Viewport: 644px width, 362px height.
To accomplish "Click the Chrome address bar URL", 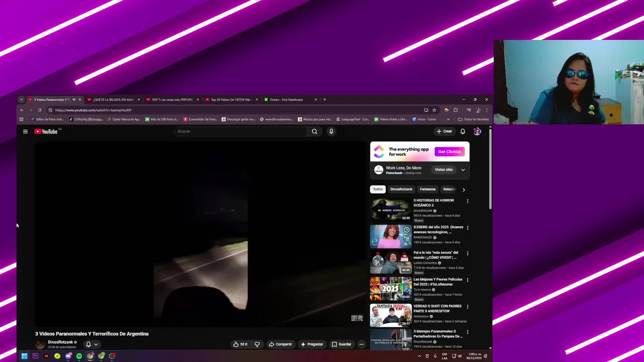I will click(94, 110).
